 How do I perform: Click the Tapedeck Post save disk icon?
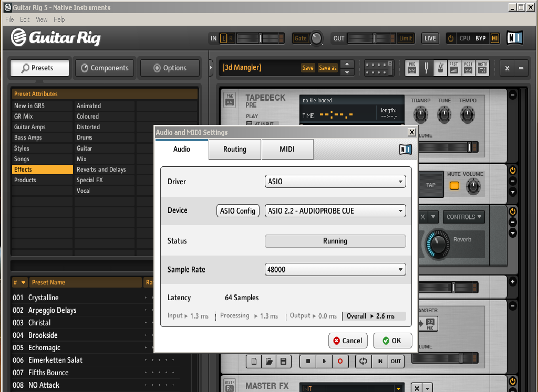tap(283, 361)
